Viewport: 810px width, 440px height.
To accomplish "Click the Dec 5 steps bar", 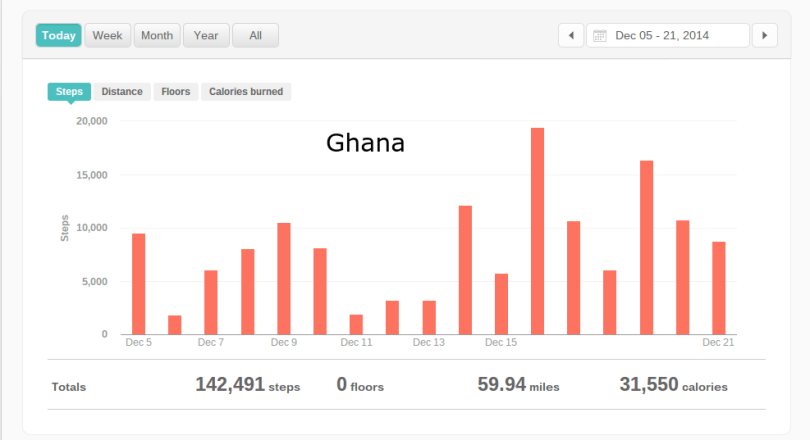I will click(x=139, y=284).
